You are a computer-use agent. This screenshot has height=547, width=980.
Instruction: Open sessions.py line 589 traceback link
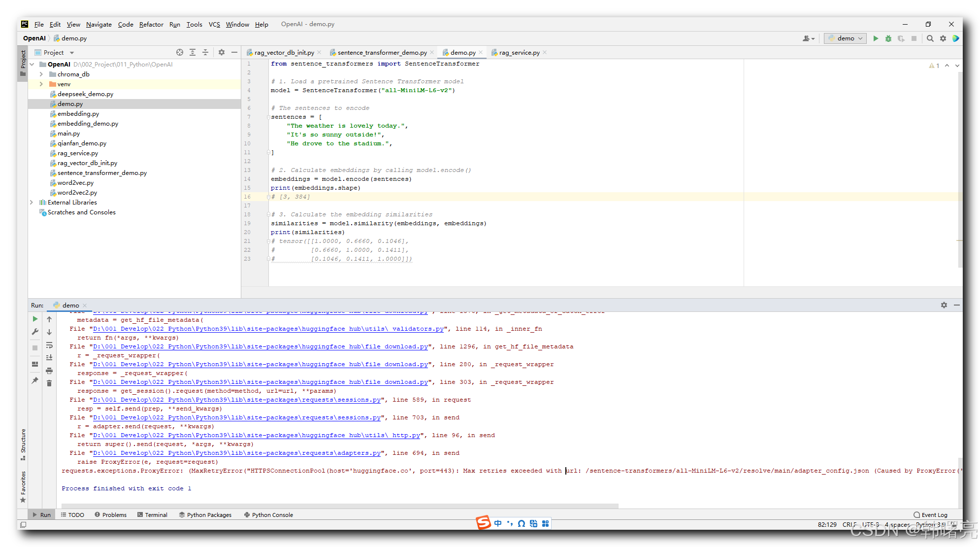pos(236,400)
